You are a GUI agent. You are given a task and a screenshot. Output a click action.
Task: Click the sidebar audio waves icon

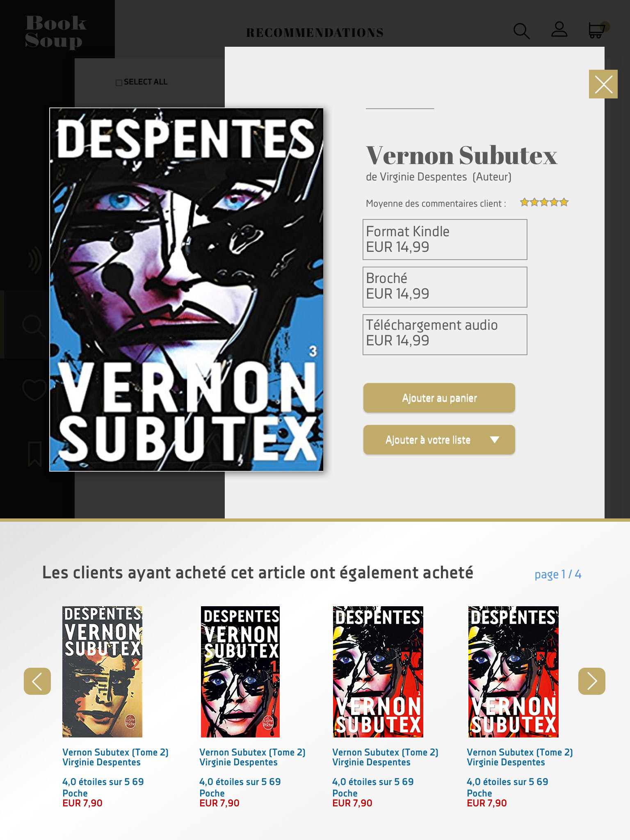(35, 260)
